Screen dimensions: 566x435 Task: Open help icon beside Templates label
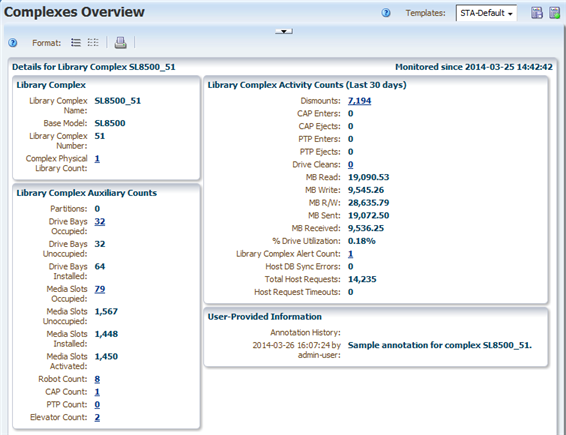point(386,13)
